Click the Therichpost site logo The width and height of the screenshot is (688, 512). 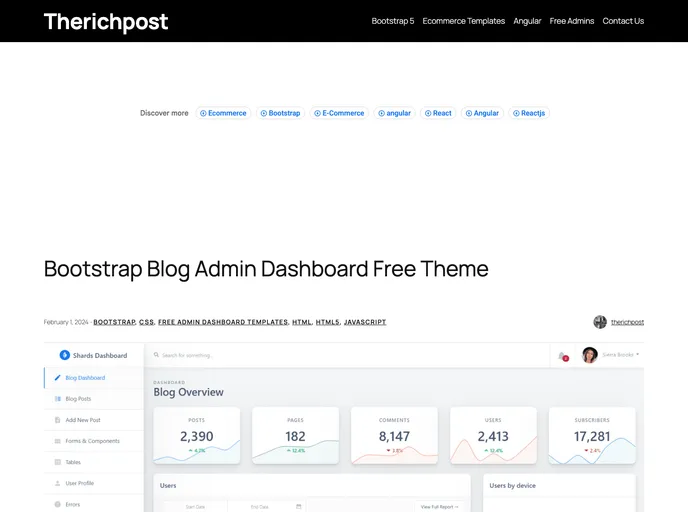pos(106,21)
